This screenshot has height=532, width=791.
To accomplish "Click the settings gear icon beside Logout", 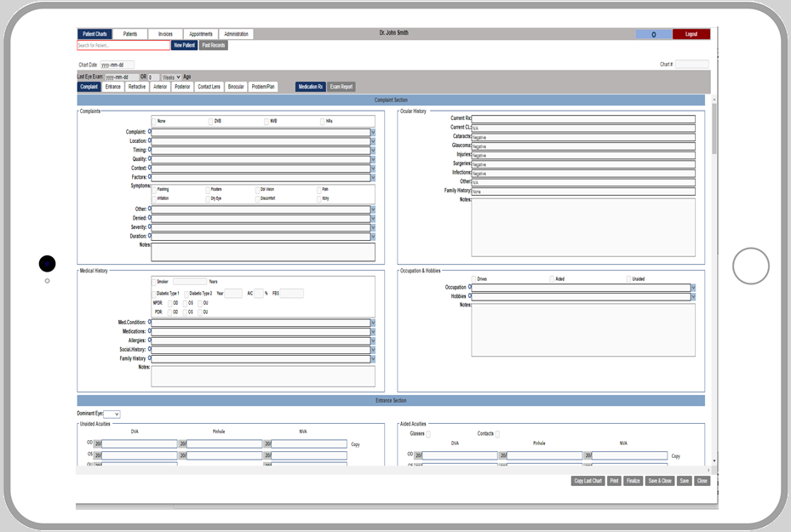I will [x=653, y=34].
